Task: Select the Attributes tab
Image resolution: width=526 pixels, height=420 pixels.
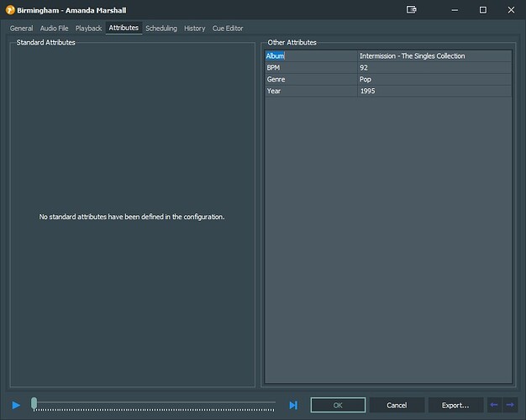Action: pos(124,28)
